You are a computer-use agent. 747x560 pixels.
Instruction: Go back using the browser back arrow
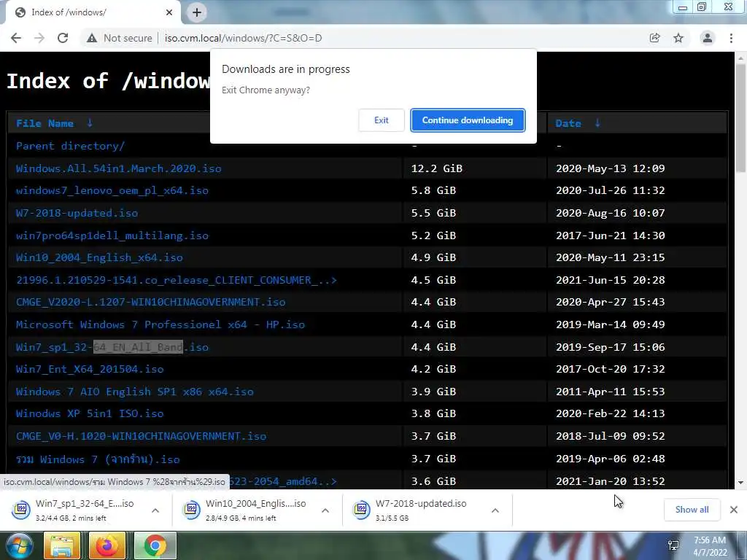tap(16, 38)
